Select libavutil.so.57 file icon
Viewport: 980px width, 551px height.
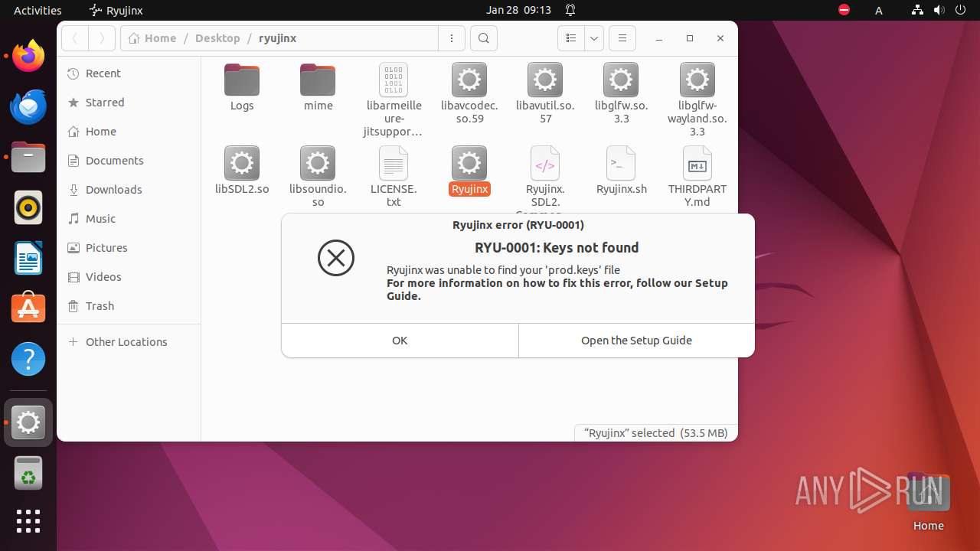pyautogui.click(x=545, y=80)
